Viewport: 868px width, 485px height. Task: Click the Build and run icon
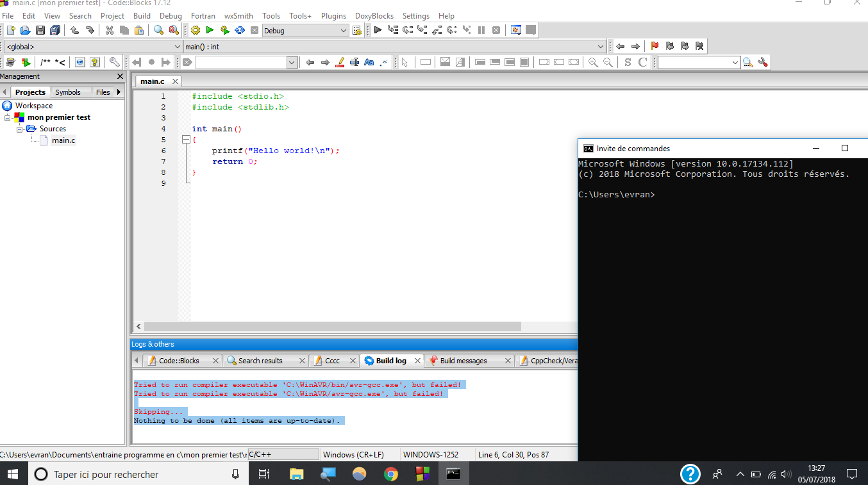coord(224,29)
